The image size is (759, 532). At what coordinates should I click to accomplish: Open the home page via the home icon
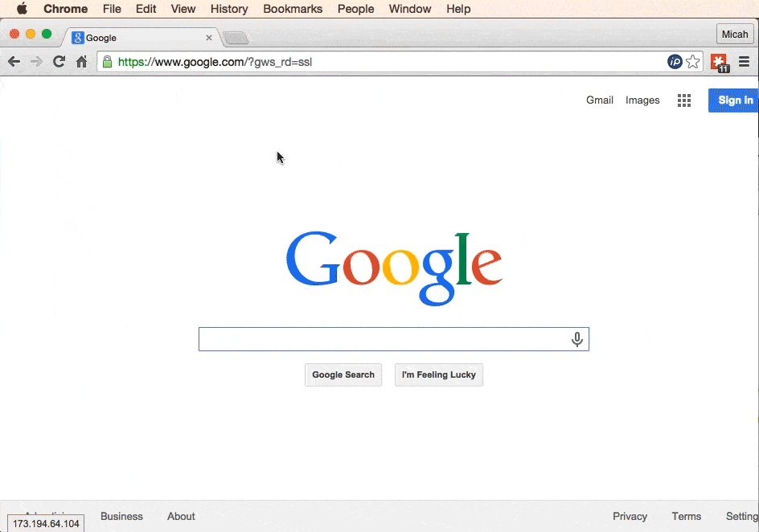point(80,61)
